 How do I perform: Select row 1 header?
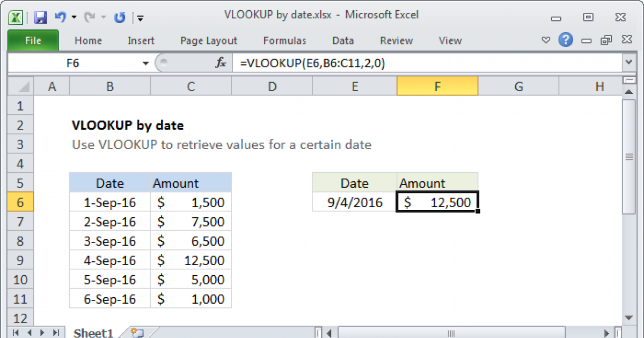click(21, 106)
